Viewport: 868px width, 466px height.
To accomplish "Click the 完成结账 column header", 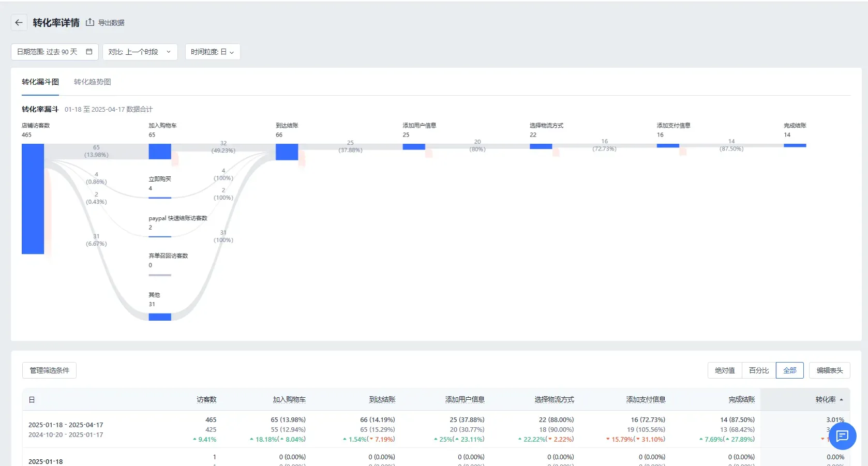I will tap(741, 400).
